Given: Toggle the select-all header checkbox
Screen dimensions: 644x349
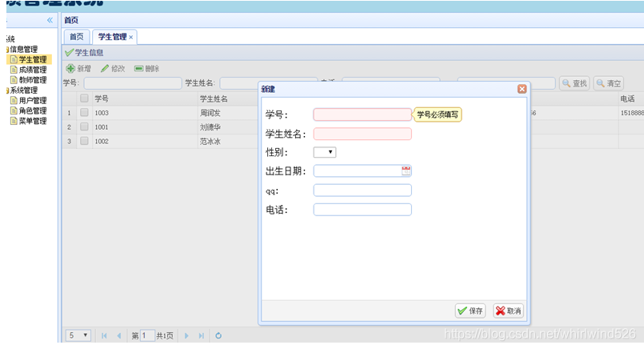Looking at the screenshot, I should click(84, 98).
